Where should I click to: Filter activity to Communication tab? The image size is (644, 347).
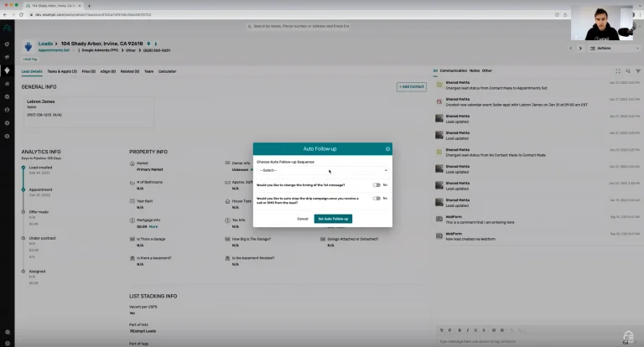click(454, 70)
